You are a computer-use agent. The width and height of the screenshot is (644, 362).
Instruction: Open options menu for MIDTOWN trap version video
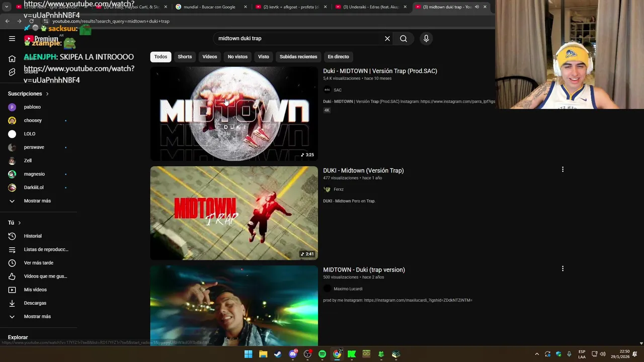click(x=562, y=268)
